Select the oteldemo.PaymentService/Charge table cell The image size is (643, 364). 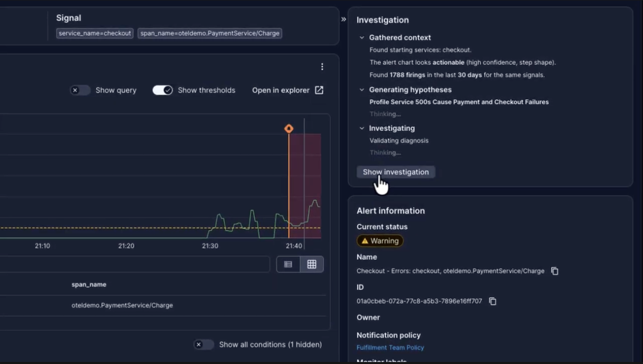click(x=122, y=305)
